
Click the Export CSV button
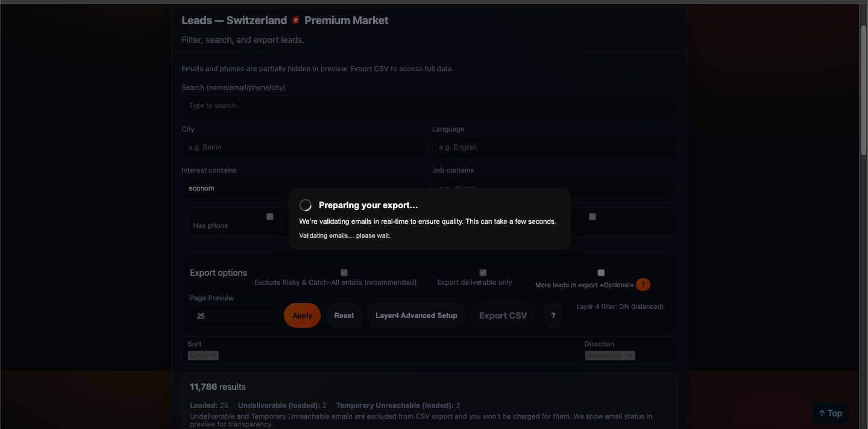[503, 316]
